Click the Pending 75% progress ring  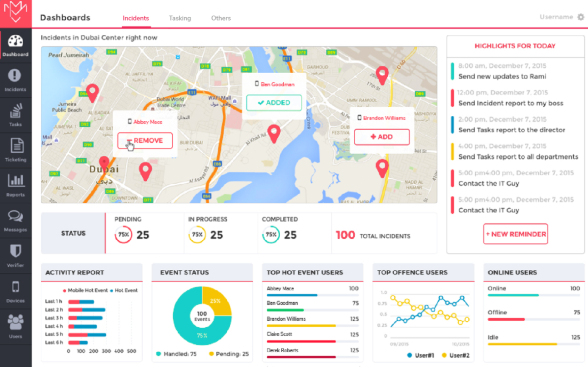point(123,234)
